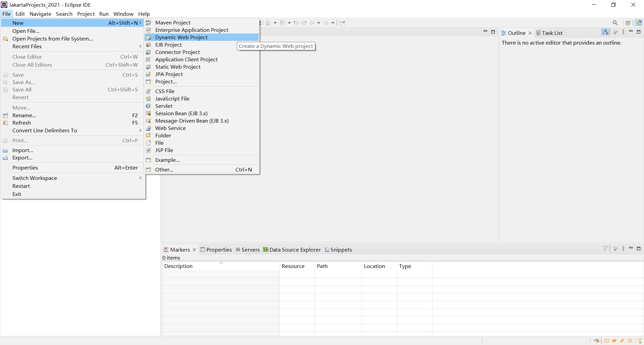This screenshot has height=345, width=644.
Task: Click the status bar Samples wand icon
Action: click(622, 341)
